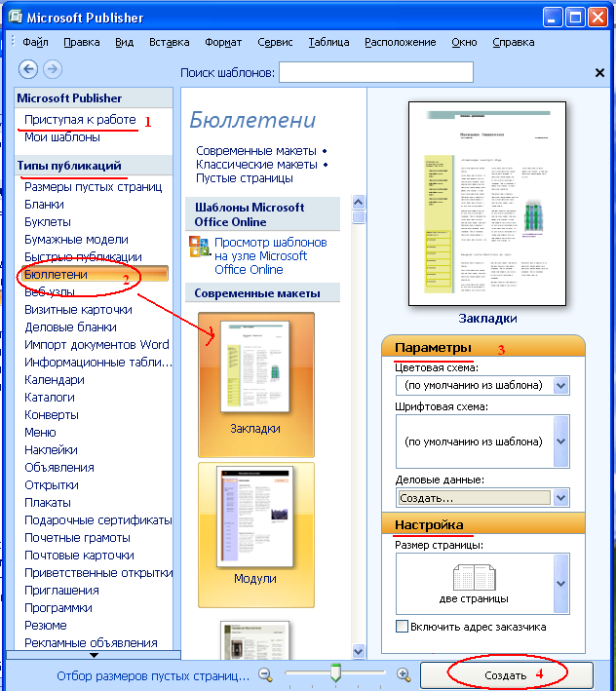The image size is (616, 691).
Task: Select 'Резюме' publication type
Action: pos(46,626)
